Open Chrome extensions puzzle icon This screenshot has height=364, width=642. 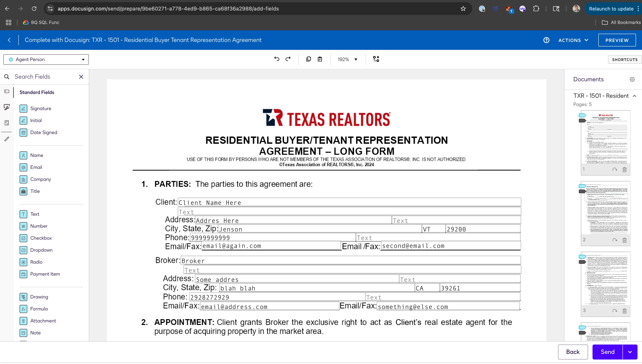point(536,9)
